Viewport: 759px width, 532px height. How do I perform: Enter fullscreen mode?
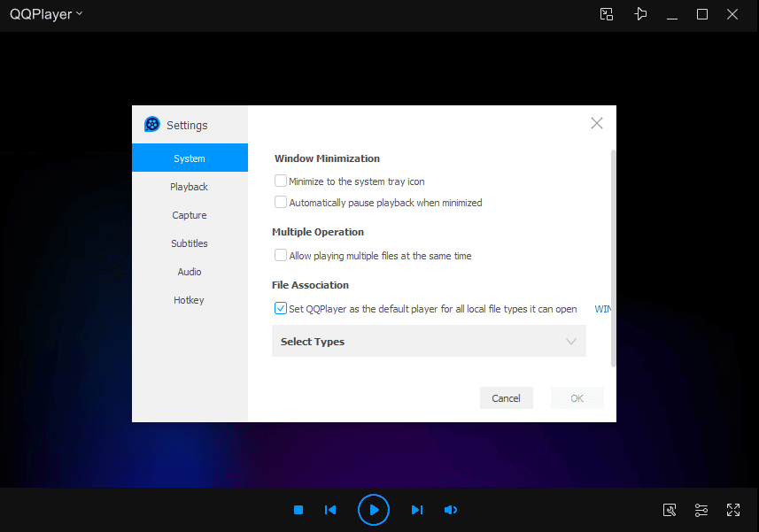click(733, 510)
